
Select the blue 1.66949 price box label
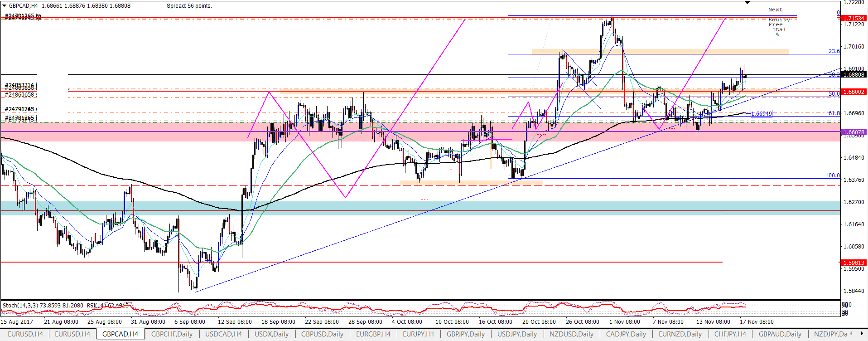762,113
